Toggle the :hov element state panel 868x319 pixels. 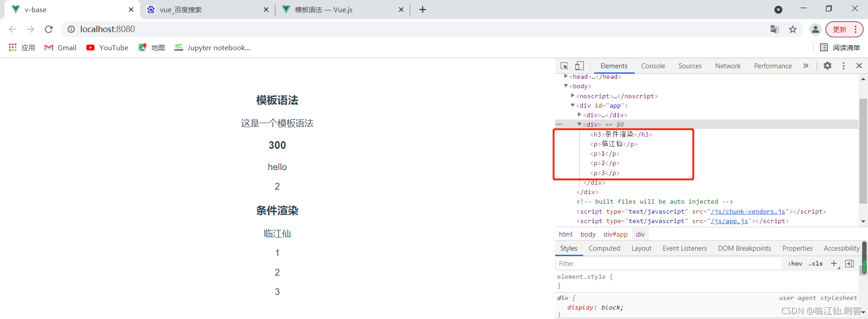[x=795, y=263]
